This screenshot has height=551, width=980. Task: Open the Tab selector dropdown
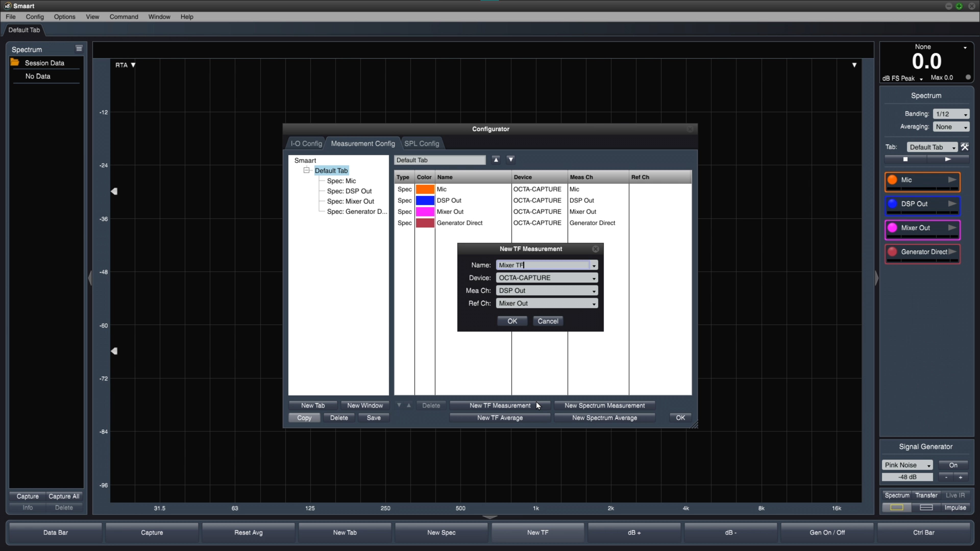(x=932, y=147)
